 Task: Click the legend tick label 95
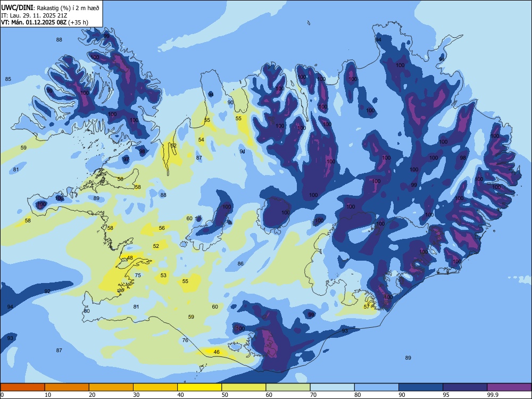[446, 395]
